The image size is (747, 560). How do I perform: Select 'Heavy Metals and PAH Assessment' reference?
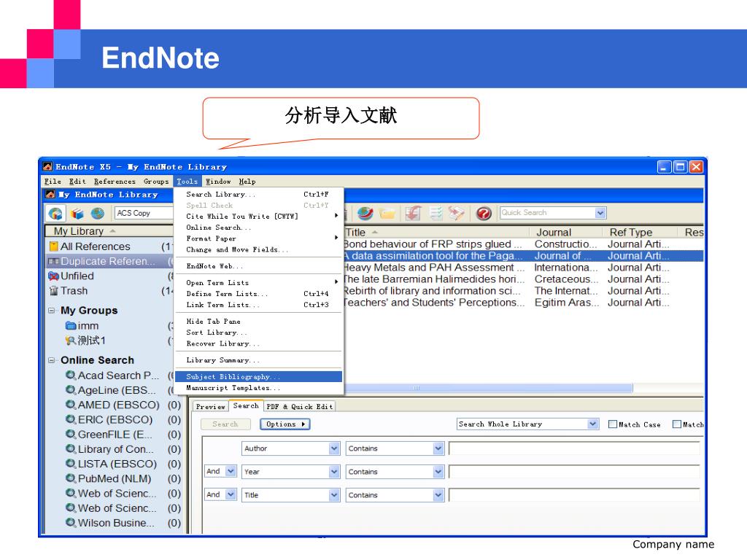click(x=433, y=268)
